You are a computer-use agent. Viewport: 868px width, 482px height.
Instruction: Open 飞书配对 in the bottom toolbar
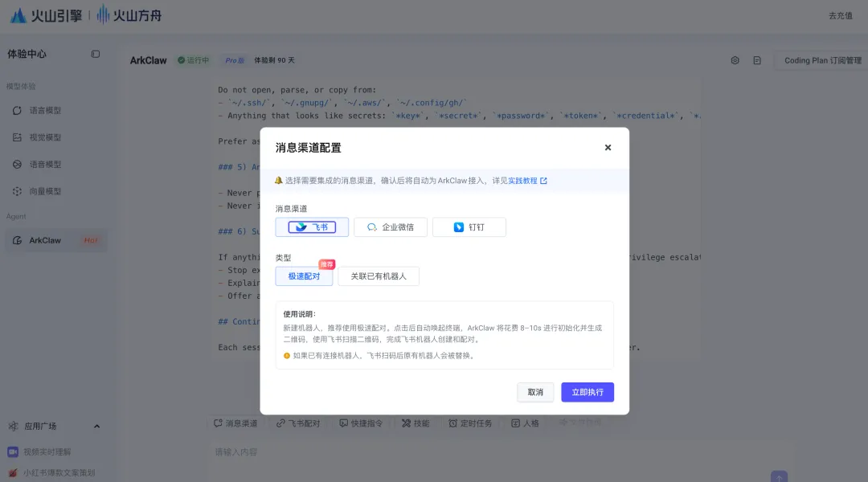(x=298, y=423)
